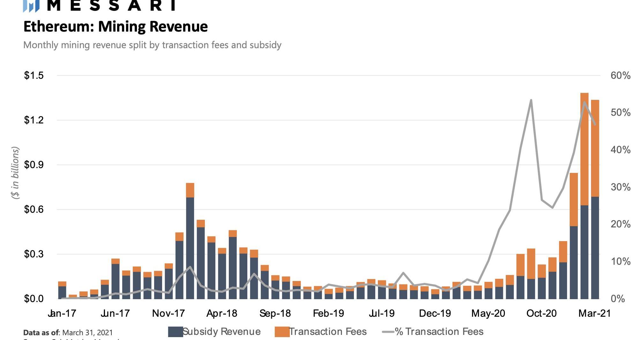
Task: Click the Jan-17 x-axis label
Action: point(62,314)
